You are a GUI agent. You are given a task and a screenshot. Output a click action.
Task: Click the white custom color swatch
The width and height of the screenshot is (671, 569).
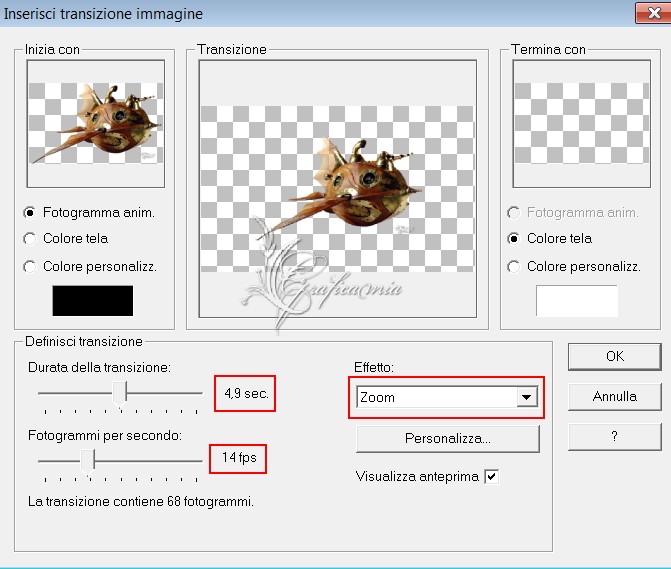click(x=576, y=301)
